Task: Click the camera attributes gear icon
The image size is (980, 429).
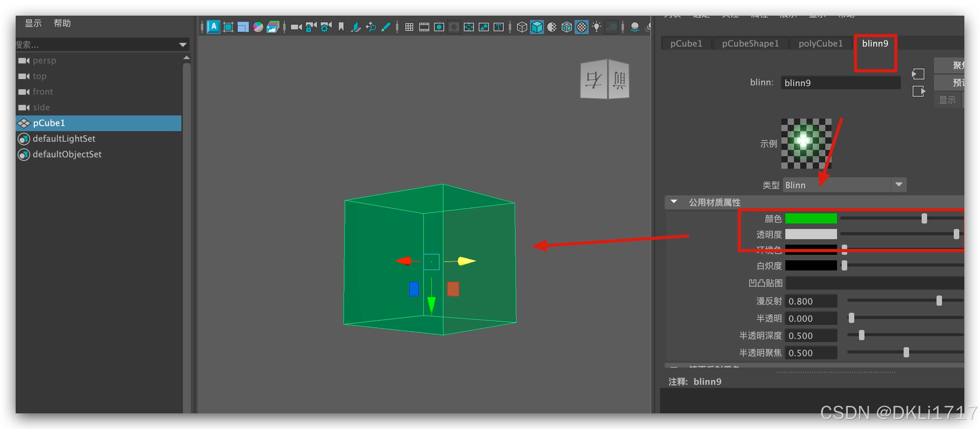Action: point(326,27)
